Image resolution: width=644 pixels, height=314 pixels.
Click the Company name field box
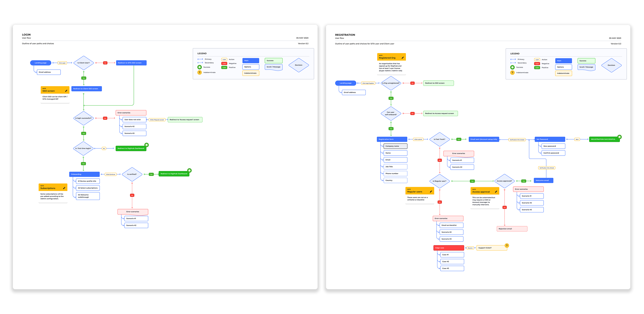point(395,146)
